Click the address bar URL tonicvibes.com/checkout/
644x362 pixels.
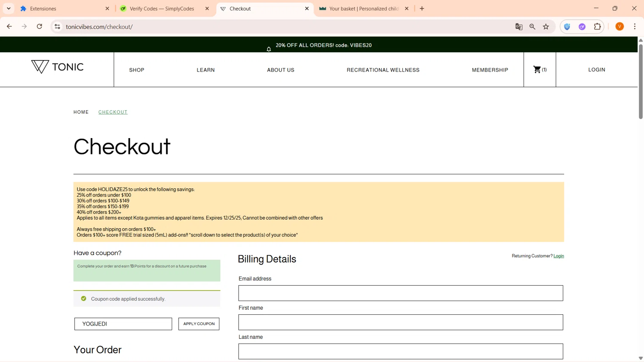pos(99,27)
